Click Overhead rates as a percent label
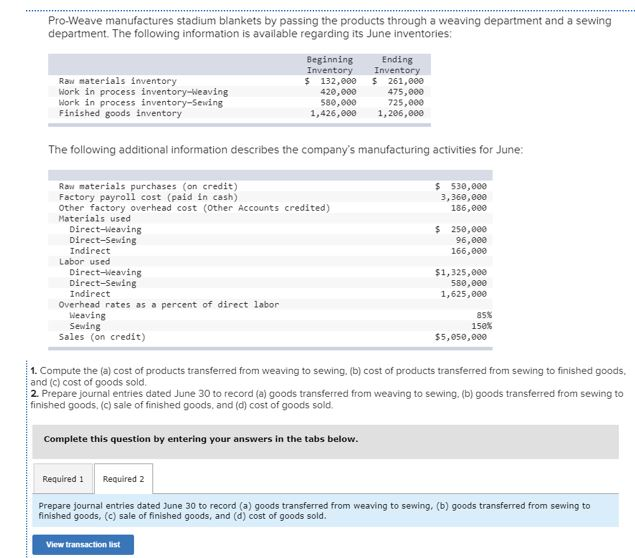 [x=169, y=305]
